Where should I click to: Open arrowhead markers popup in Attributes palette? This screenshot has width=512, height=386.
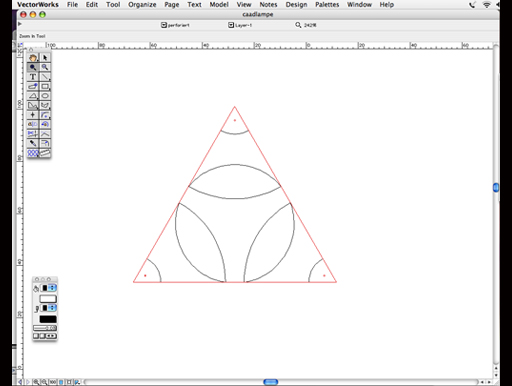pyautogui.click(x=51, y=336)
